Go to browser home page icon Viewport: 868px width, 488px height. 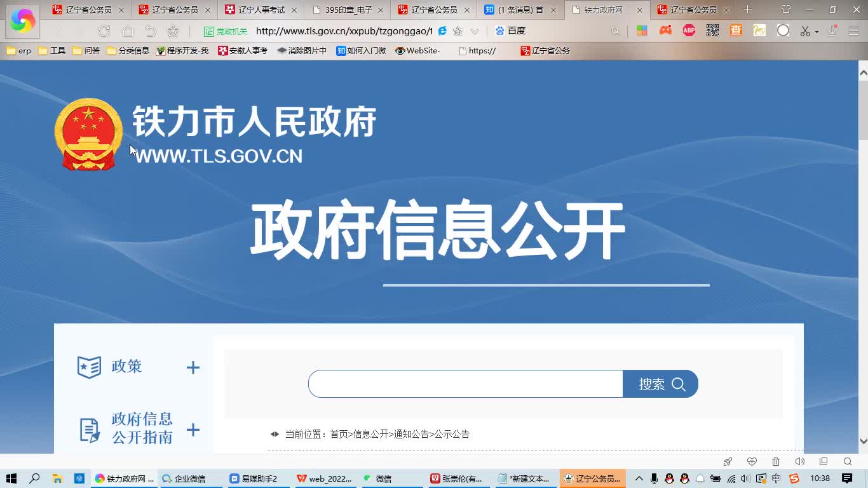coord(128,31)
